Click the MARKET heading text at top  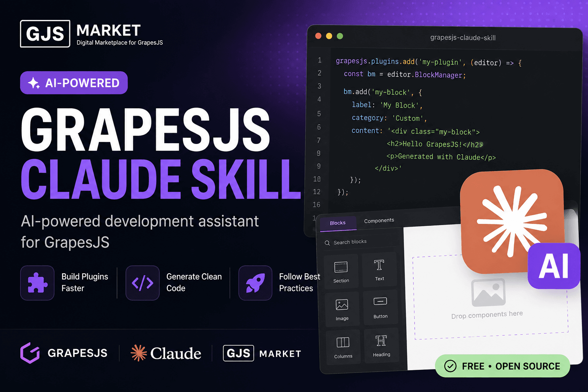(108, 31)
